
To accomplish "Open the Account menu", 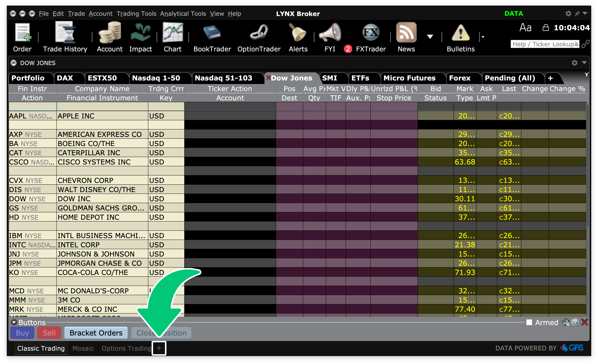I will pos(101,14).
